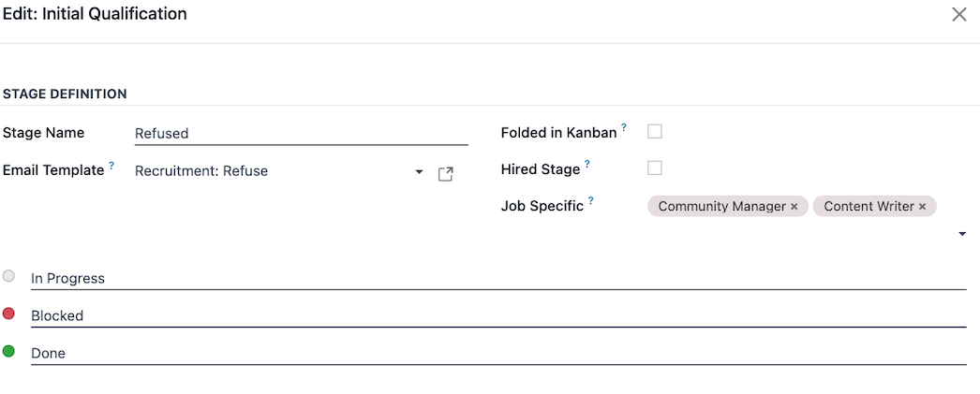
Task: Tick the Hired Stage checkbox
Action: pos(655,168)
